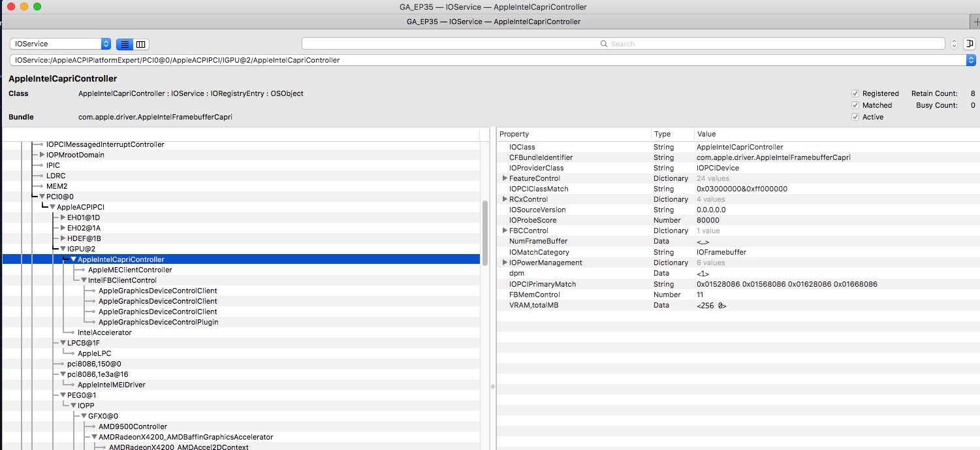Collapse the IntelFBClientControl node
The image size is (980, 450).
click(x=84, y=280)
